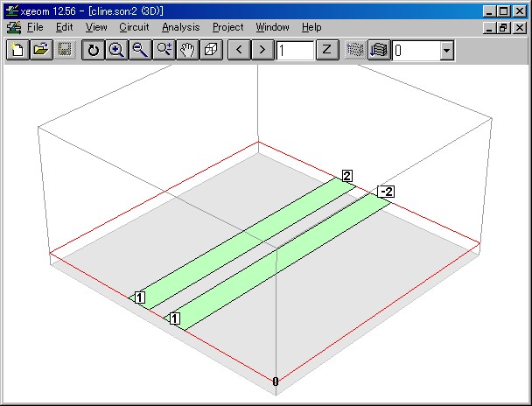Image resolution: width=532 pixels, height=406 pixels.
Task: Open the Analysis menu
Action: tap(181, 27)
